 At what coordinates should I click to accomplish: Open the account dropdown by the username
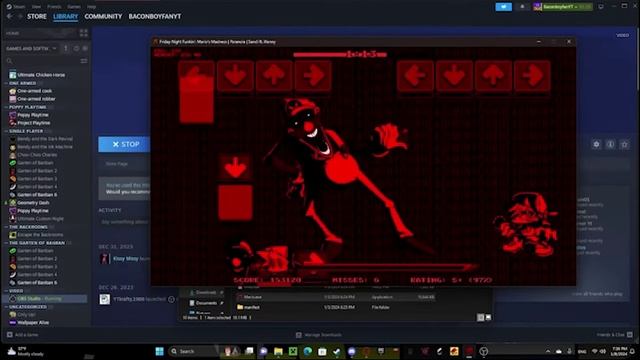click(x=562, y=7)
